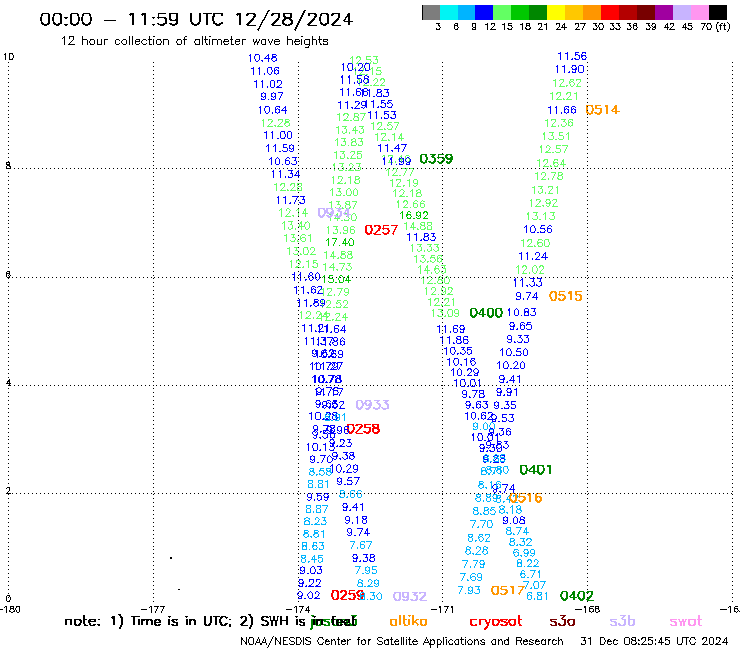Click the '11.24' wave height value

pos(533,256)
